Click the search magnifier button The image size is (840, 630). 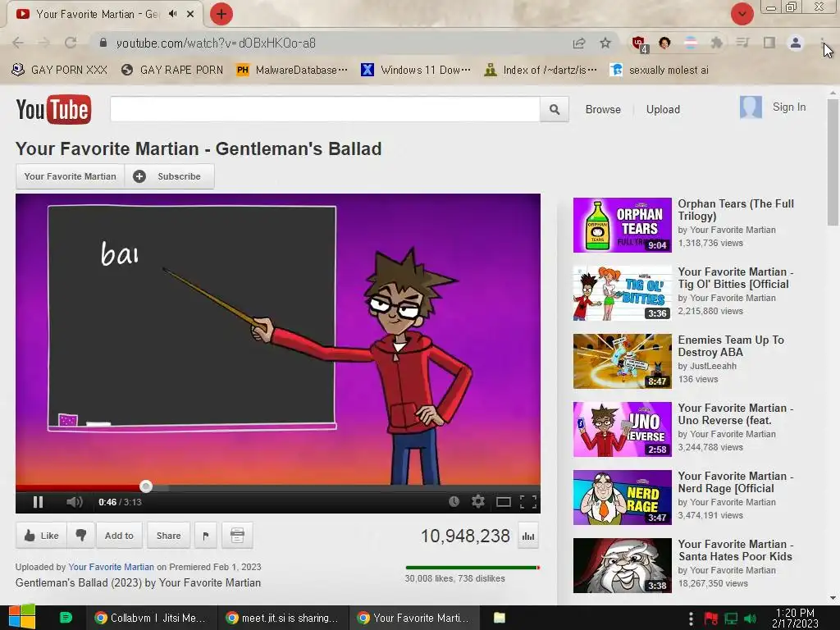pyautogui.click(x=555, y=109)
